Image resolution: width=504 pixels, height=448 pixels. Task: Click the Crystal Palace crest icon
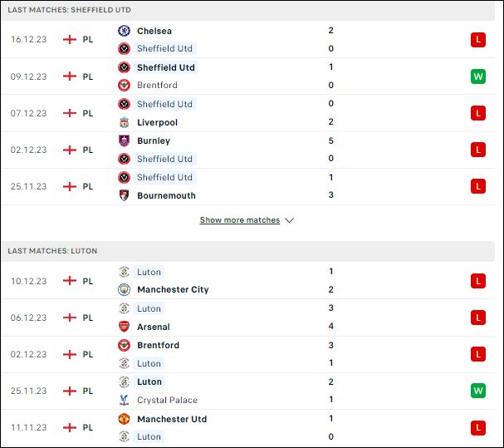124,400
